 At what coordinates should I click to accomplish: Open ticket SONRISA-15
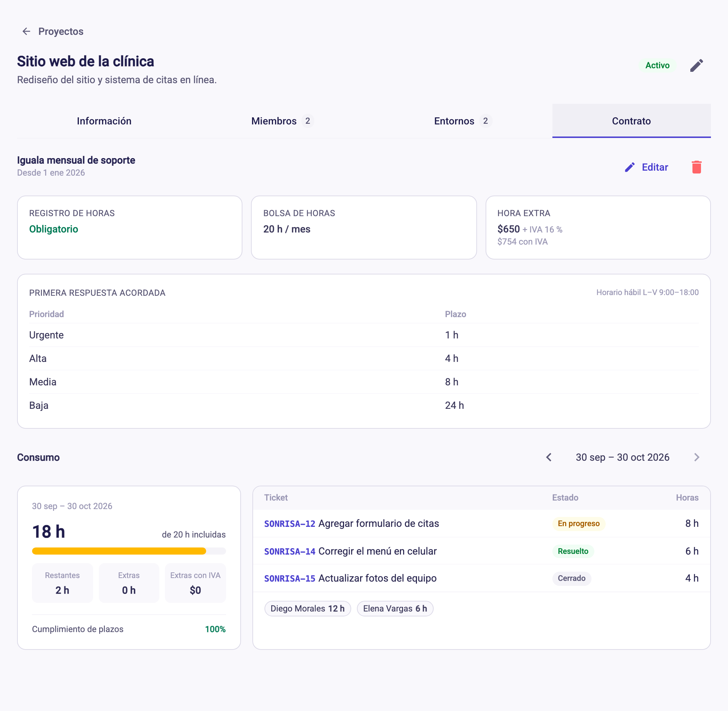(x=290, y=578)
